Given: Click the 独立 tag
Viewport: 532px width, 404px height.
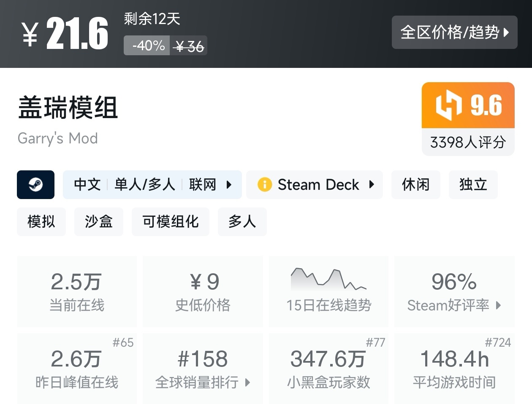Looking at the screenshot, I should (473, 185).
